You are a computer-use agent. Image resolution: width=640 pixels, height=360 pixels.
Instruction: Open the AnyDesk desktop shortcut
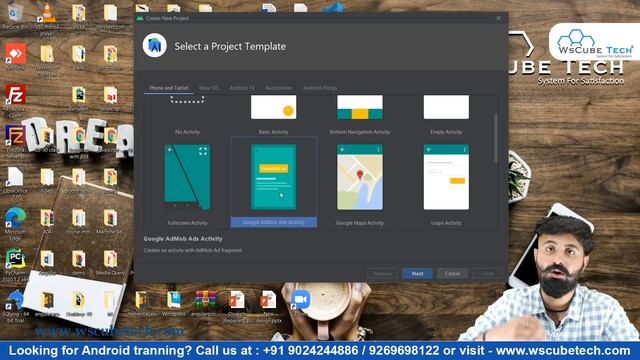click(16, 57)
